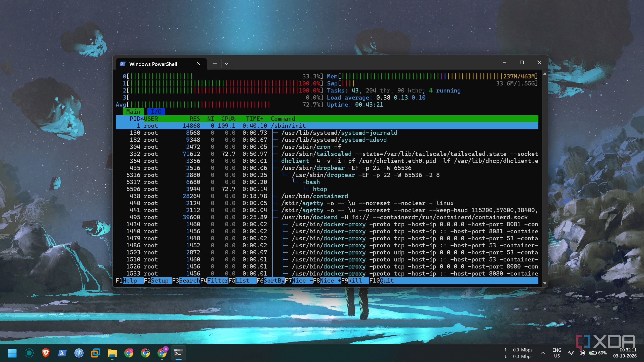Image resolution: width=644 pixels, height=362 pixels.
Task: Open the PowerShell taskbar shortcut
Action: click(x=62, y=353)
